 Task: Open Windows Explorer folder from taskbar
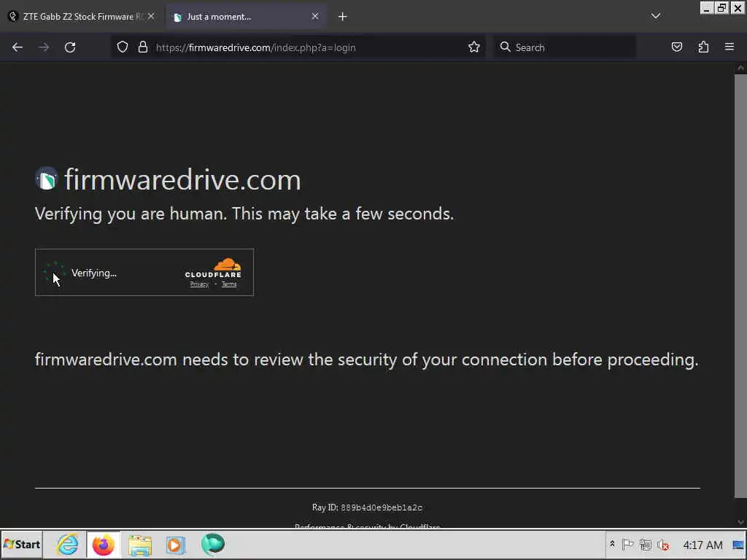(139, 545)
